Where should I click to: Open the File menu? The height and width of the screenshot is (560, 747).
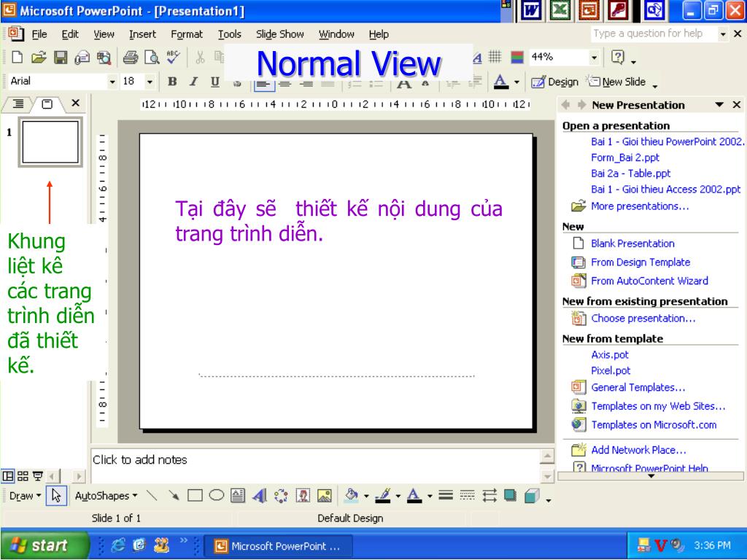click(x=39, y=34)
